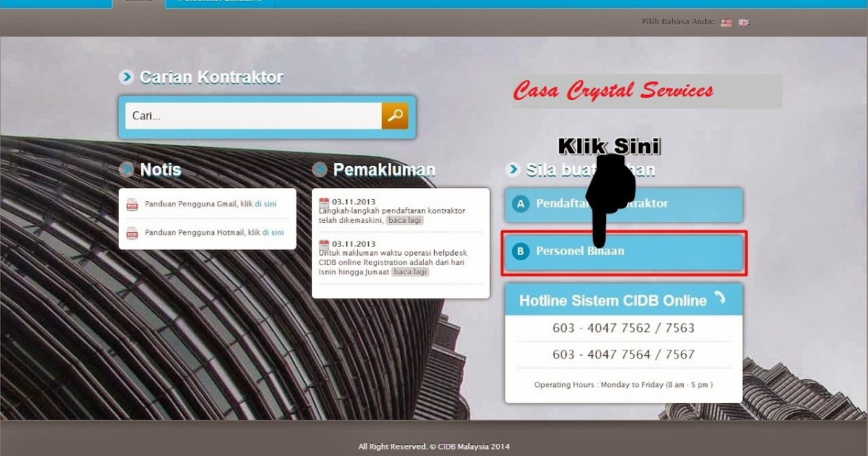Viewport: 868px width, 456px height.
Task: Click arrow icon beside Pemakluman heading
Action: click(x=320, y=170)
